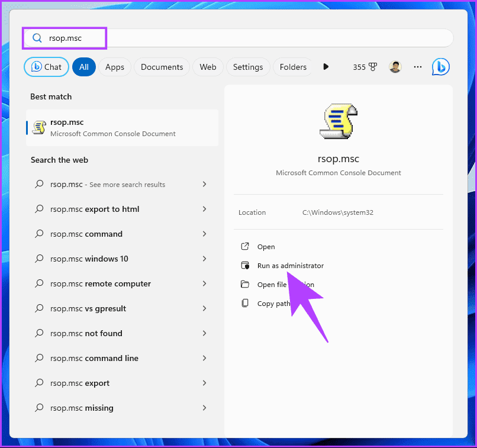Open Bing Chat filter pill

click(x=46, y=67)
